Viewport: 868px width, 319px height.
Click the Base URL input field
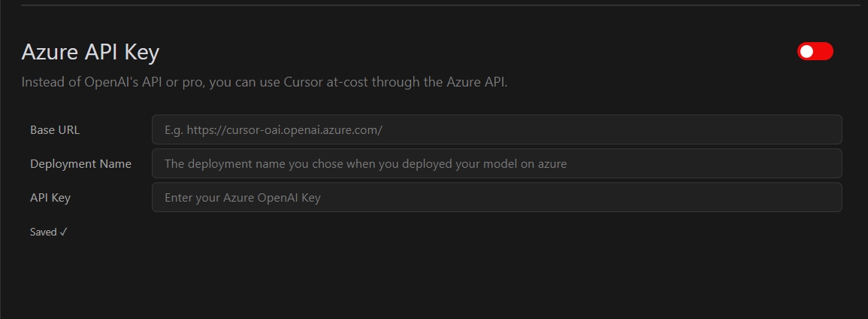click(497, 129)
